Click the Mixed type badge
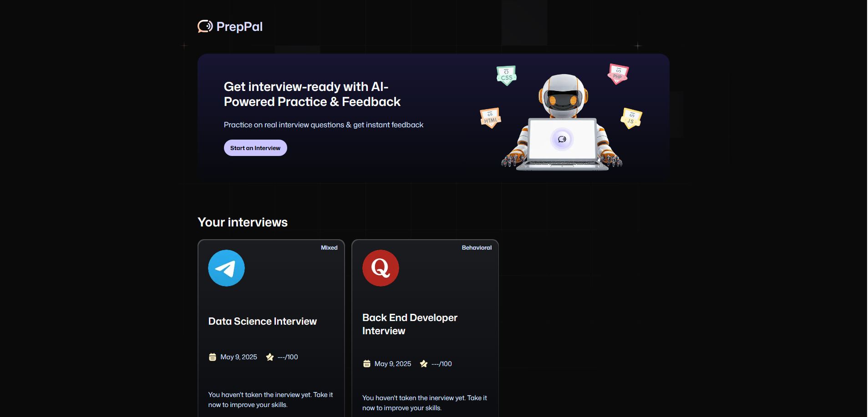Viewport: 868px width, 417px height. (x=329, y=248)
